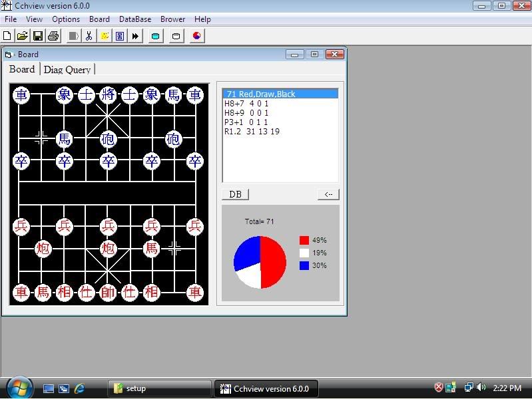This screenshot has height=399, width=532.
Task: Open a file with the folder icon
Action: pyautogui.click(x=23, y=36)
